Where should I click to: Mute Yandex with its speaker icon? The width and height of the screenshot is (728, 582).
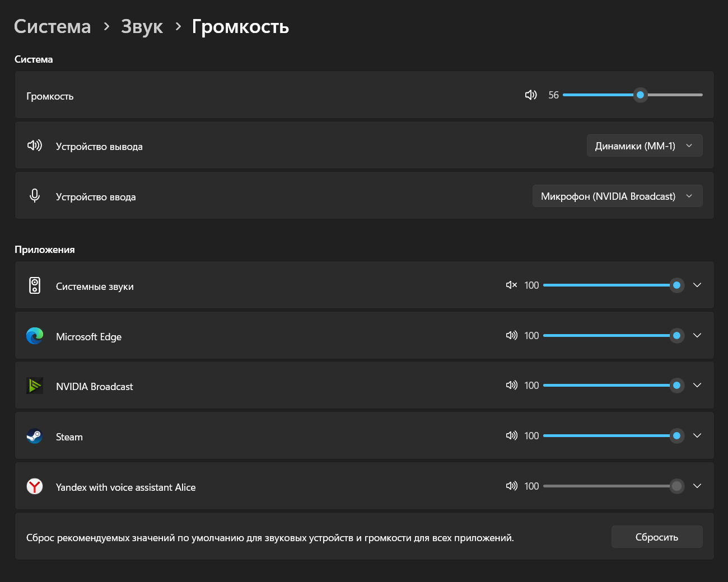point(511,486)
